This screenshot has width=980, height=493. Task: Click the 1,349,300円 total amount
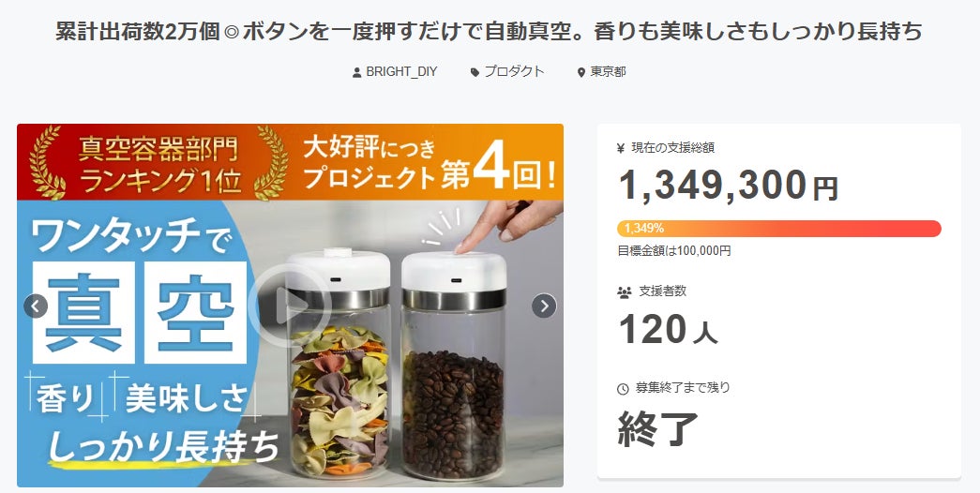pos(728,185)
